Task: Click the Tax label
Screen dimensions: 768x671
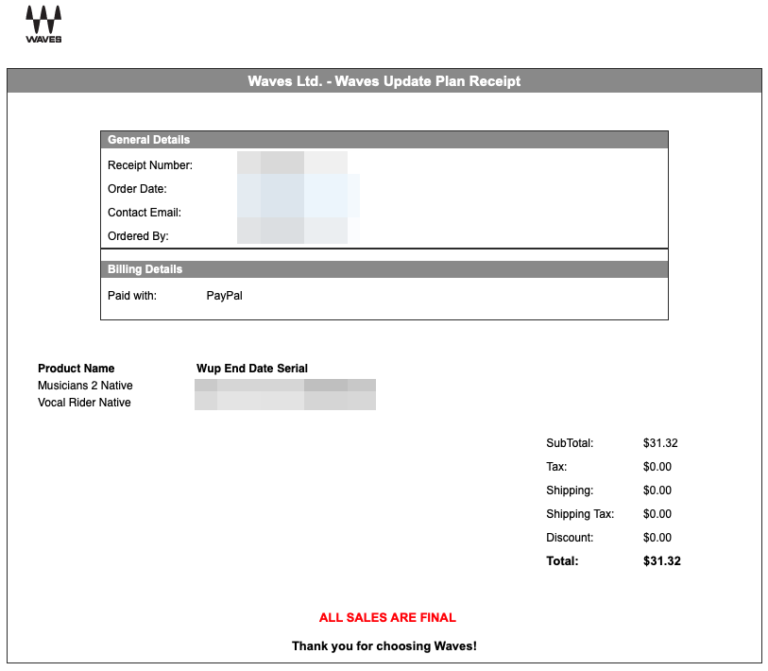Action: pyautogui.click(x=556, y=467)
